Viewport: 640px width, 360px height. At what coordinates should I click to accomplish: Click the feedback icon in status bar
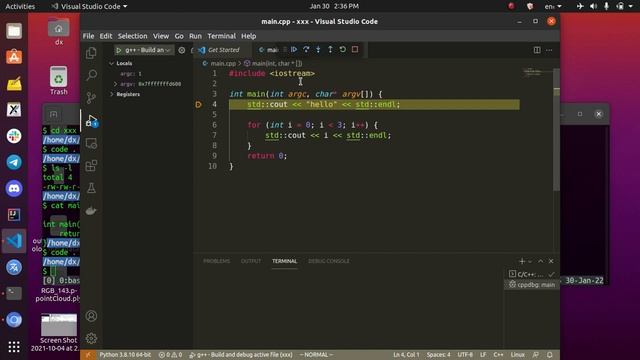(536, 355)
